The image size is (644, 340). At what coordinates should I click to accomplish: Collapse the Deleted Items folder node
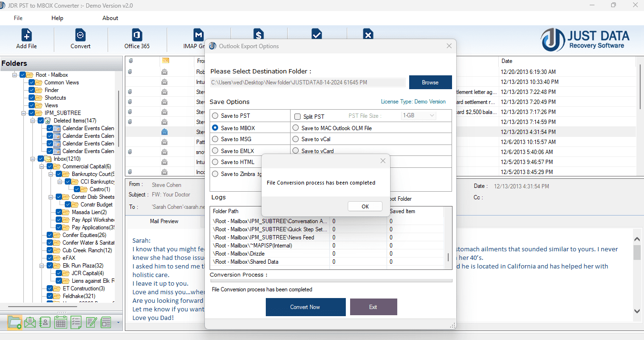33,121
